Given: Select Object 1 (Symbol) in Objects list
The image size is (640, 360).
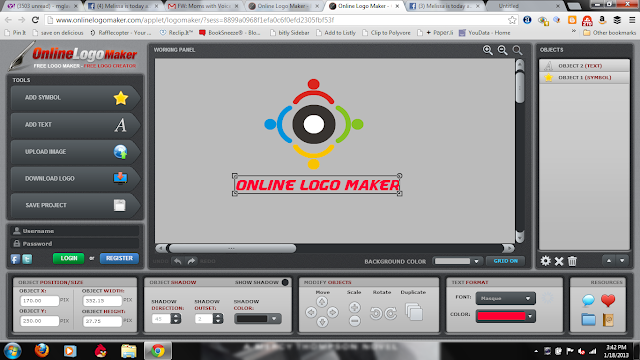Looking at the screenshot, I should 584,78.
